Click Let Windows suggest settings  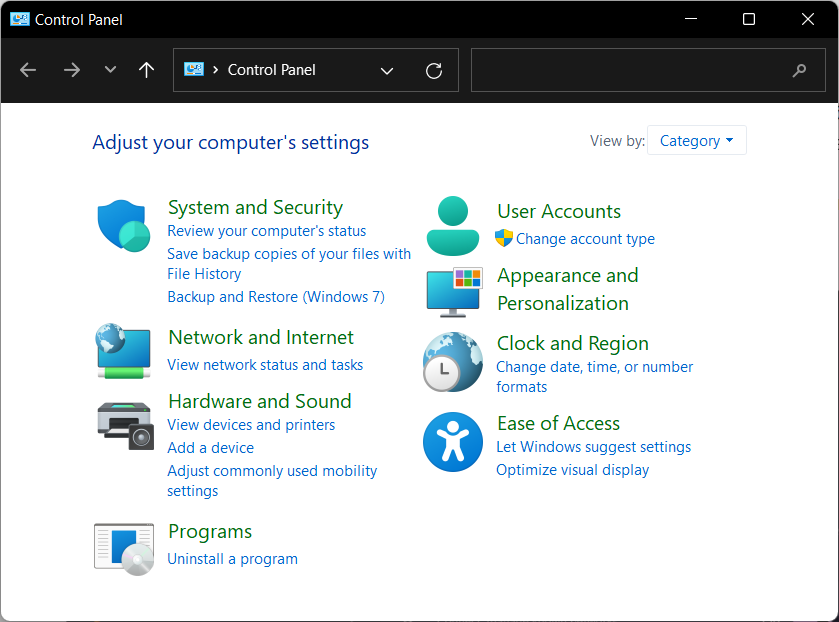pyautogui.click(x=593, y=447)
